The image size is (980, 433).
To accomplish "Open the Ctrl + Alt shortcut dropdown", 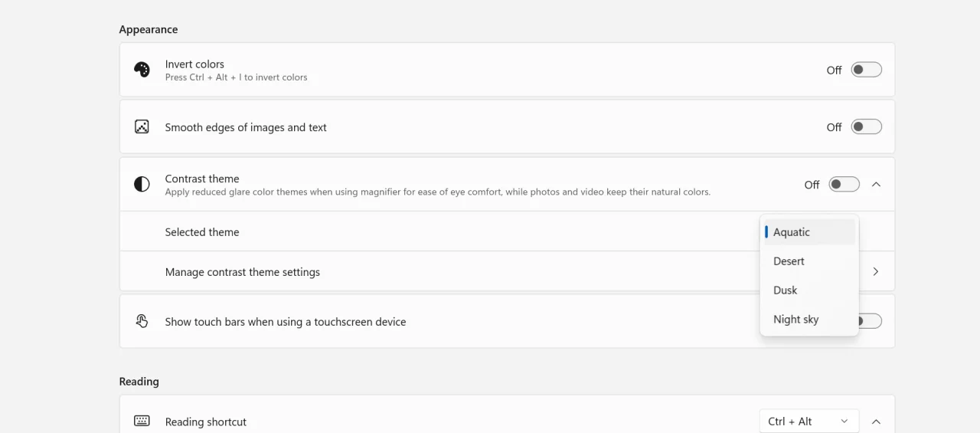I will (809, 421).
